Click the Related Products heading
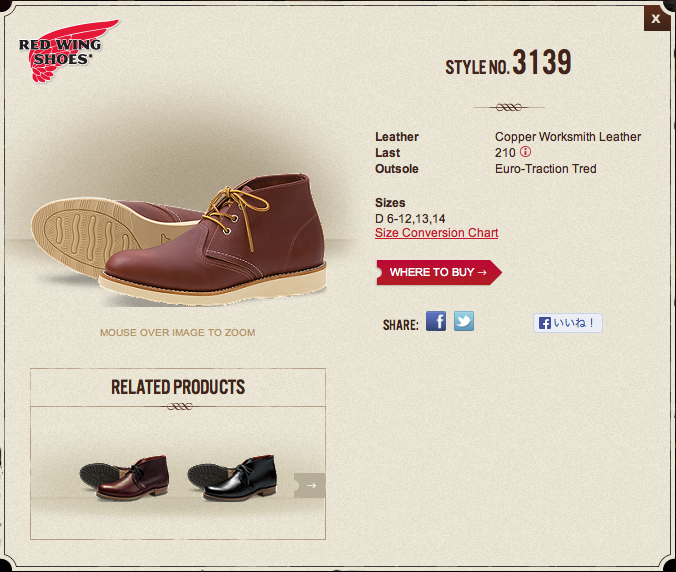The image size is (676, 572). coord(178,387)
